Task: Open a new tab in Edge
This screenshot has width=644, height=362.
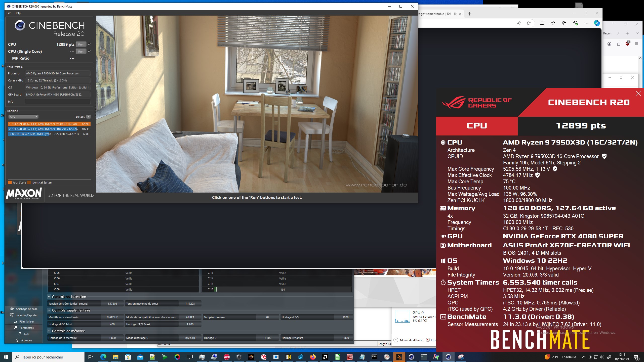Action: click(x=469, y=14)
